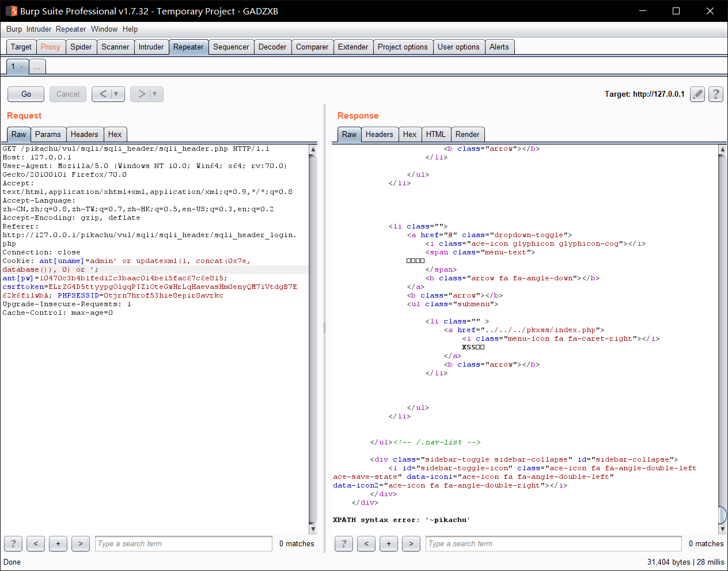This screenshot has height=571, width=728.
Task: Select Repeater sub-tab 1
Action: (13, 67)
